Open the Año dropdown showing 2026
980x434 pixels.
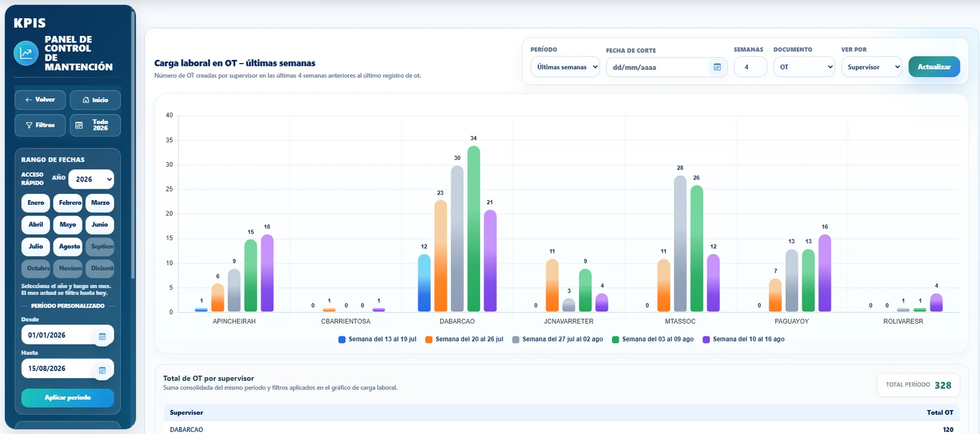pyautogui.click(x=91, y=179)
